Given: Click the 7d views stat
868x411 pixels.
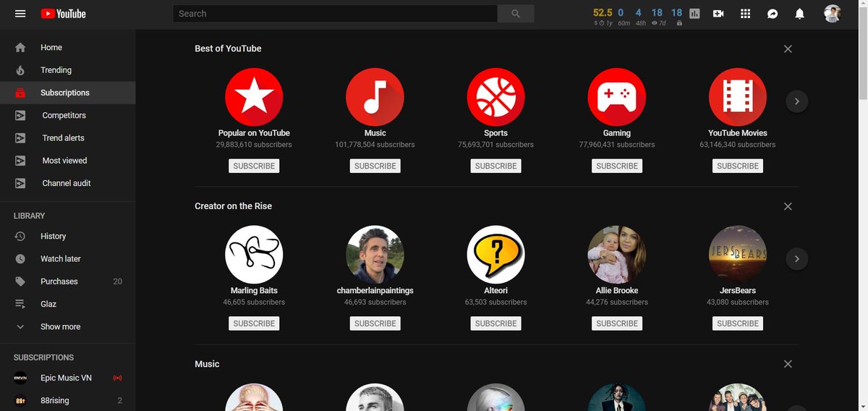Looking at the screenshot, I should 657,17.
